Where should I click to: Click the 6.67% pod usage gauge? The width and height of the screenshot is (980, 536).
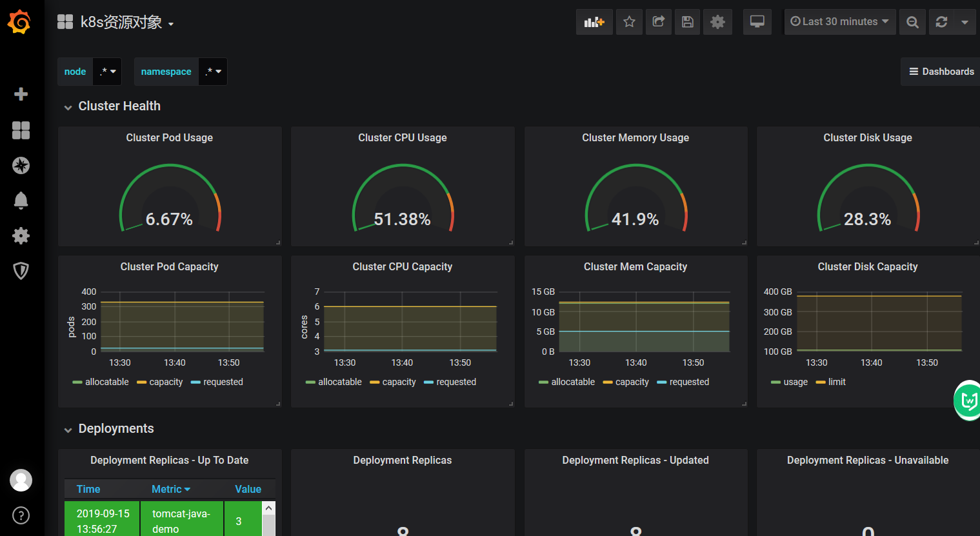pyautogui.click(x=170, y=199)
